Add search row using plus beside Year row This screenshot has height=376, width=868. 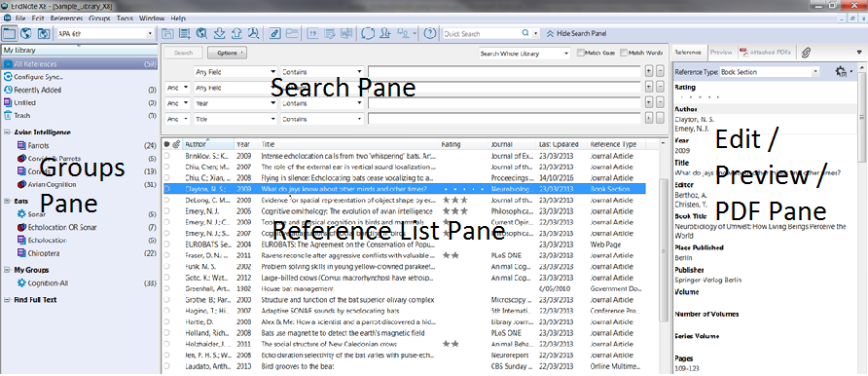(649, 102)
